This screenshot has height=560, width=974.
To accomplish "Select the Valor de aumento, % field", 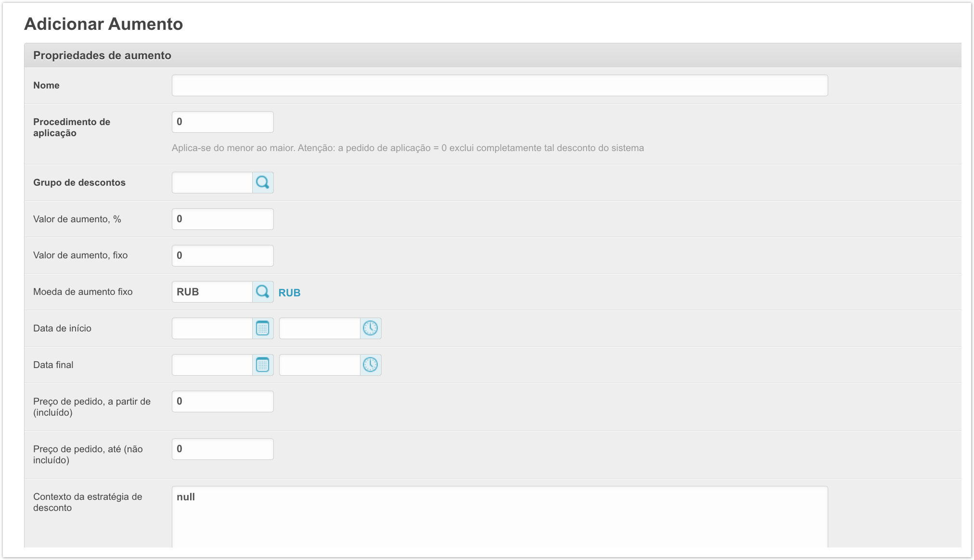I will [x=222, y=219].
